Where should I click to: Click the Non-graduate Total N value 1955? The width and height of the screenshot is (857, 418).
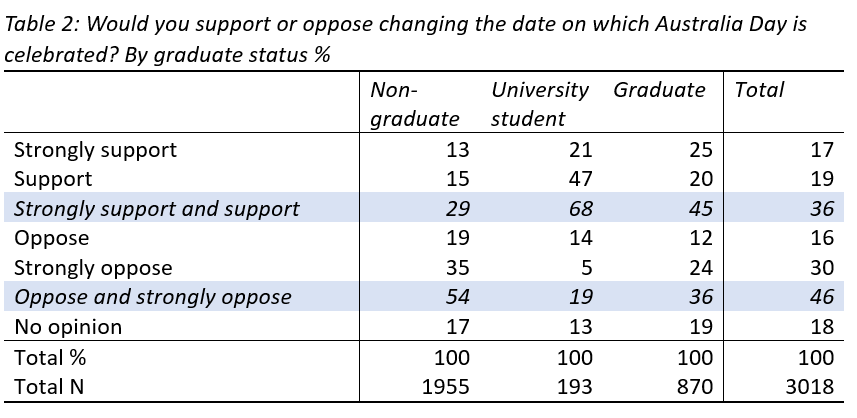(445, 387)
